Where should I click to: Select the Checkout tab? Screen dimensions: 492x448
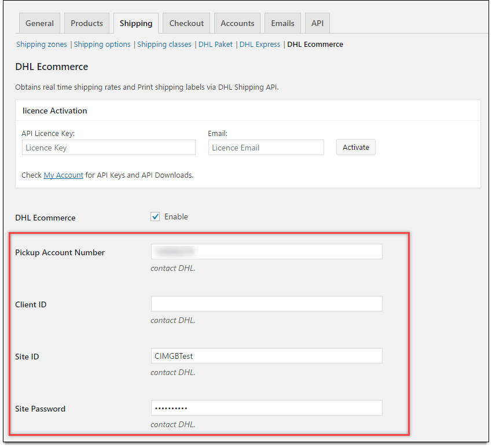pyautogui.click(x=186, y=23)
